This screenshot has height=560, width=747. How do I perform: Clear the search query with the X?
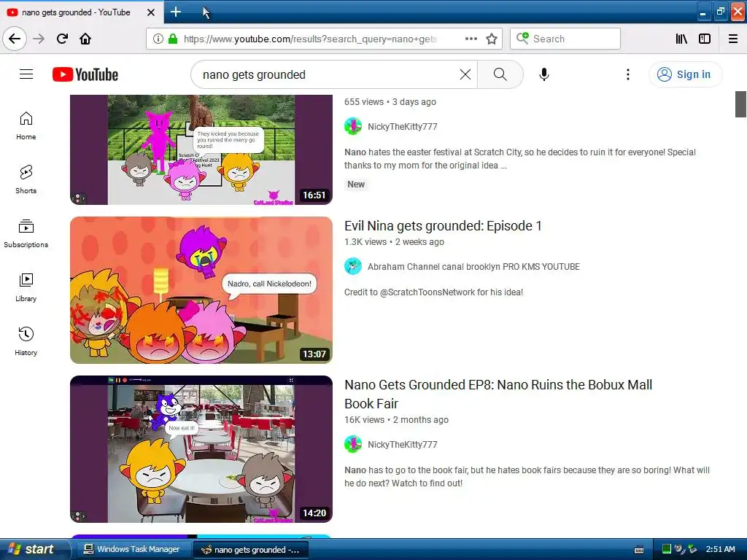[465, 74]
